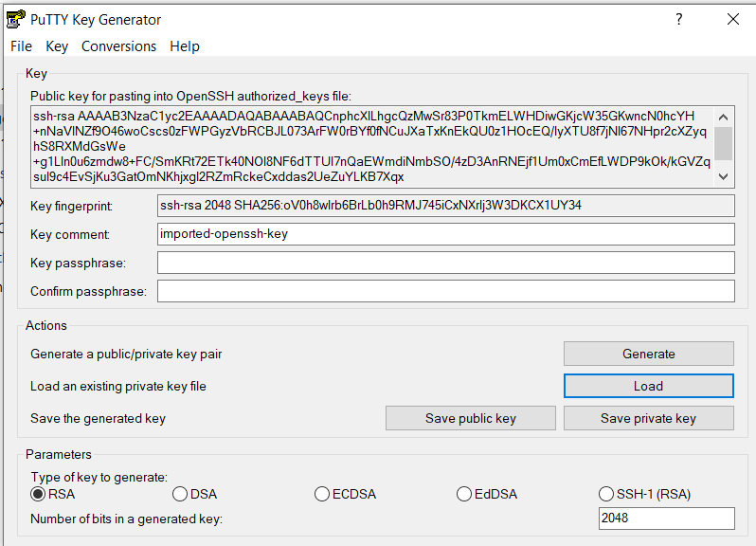Click Save public key button
756x546 pixels.
click(x=471, y=418)
